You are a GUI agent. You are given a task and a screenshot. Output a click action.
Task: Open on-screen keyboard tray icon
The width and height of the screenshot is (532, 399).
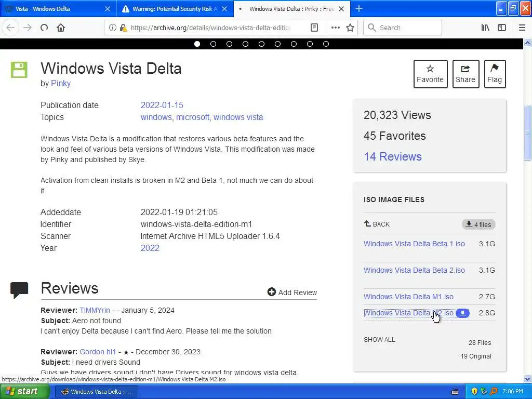tap(455, 392)
